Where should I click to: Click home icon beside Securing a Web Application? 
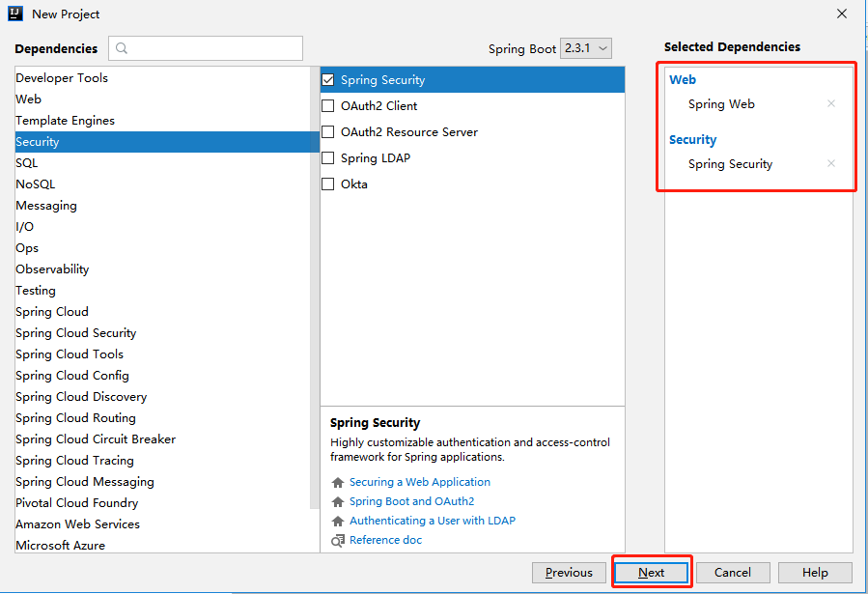click(x=338, y=482)
